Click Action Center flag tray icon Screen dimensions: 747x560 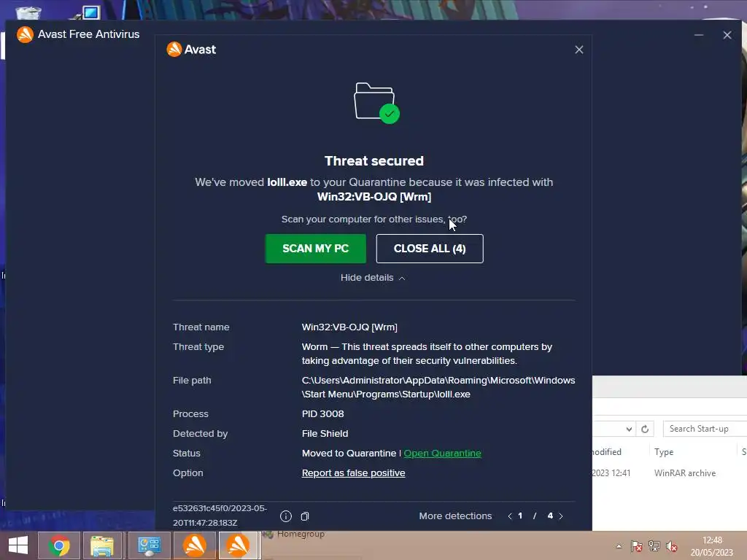pos(636,546)
